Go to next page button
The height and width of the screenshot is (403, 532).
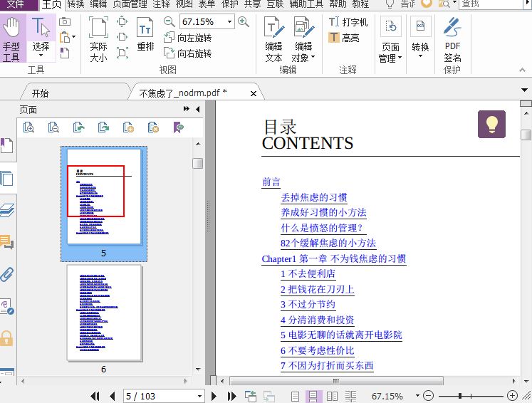point(214,396)
